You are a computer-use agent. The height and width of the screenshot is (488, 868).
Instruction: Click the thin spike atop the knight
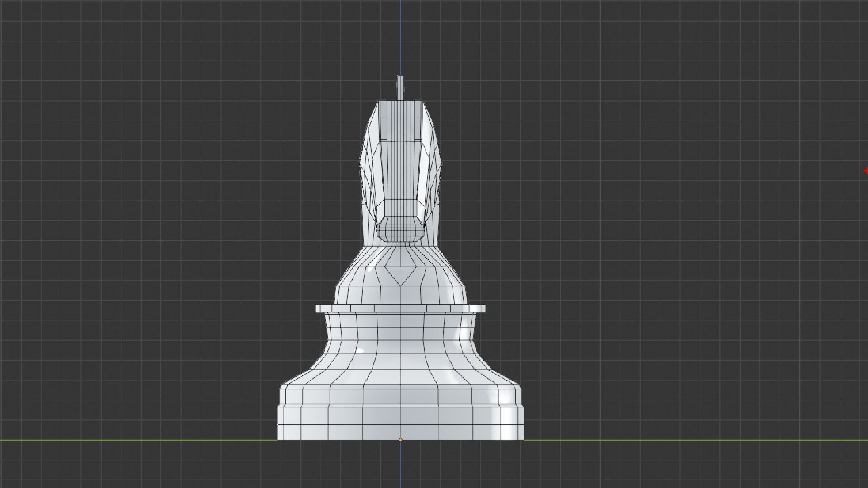[401, 88]
